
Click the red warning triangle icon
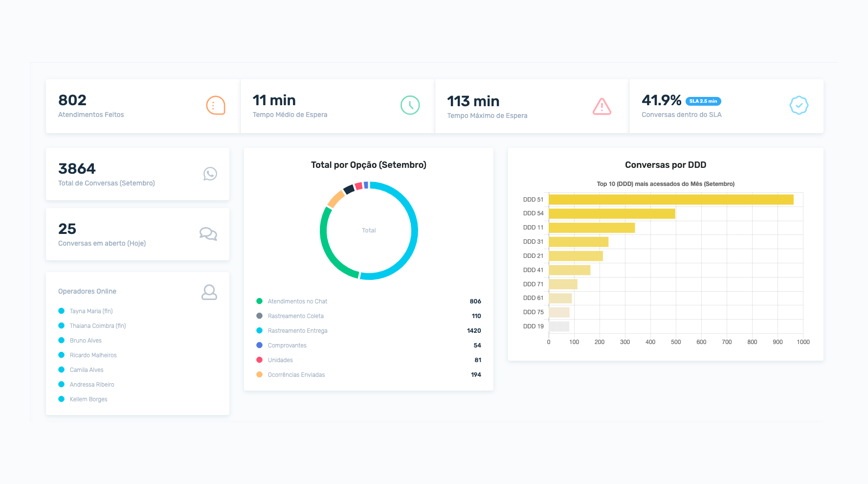(601, 106)
